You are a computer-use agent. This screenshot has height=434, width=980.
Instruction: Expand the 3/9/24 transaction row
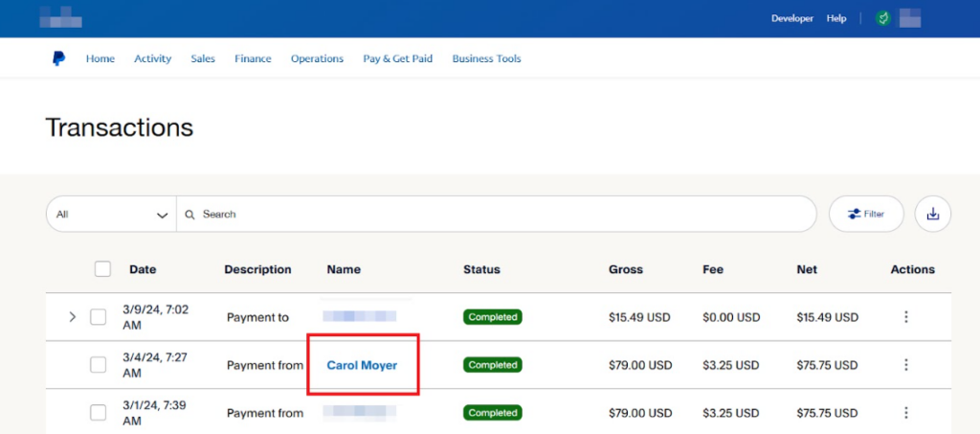(72, 317)
